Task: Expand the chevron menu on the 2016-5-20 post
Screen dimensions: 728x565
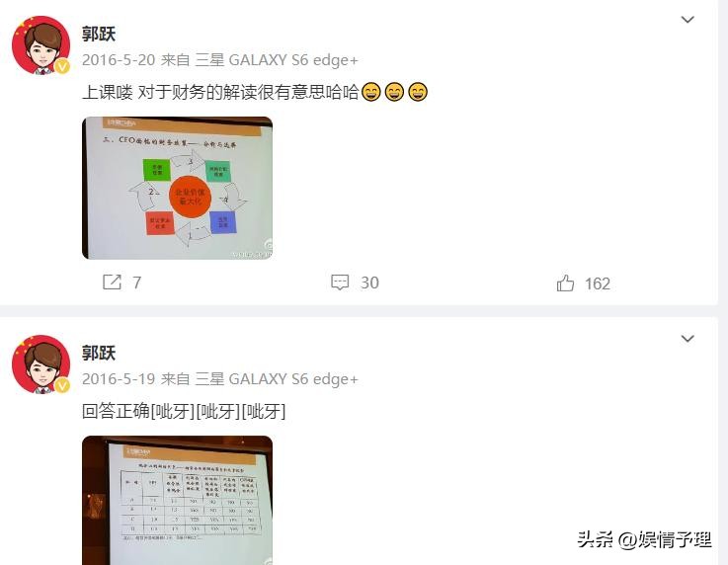Action: click(x=688, y=20)
